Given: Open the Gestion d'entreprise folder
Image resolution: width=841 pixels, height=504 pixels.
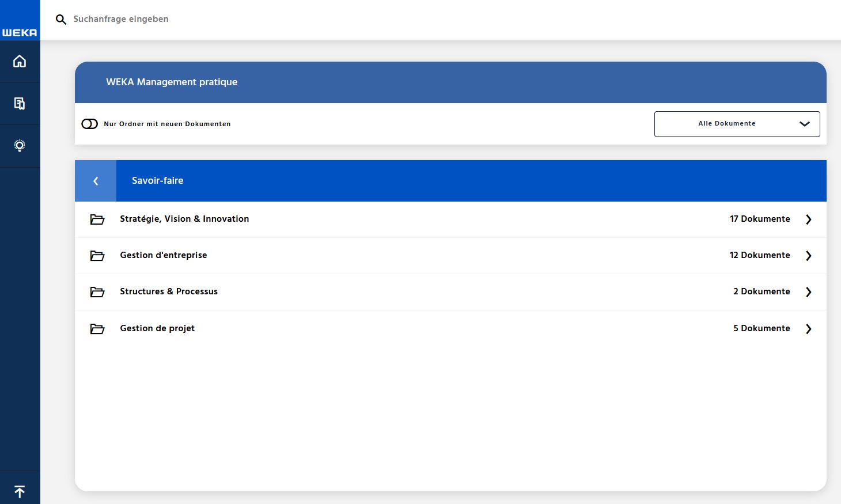Looking at the screenshot, I should point(163,255).
